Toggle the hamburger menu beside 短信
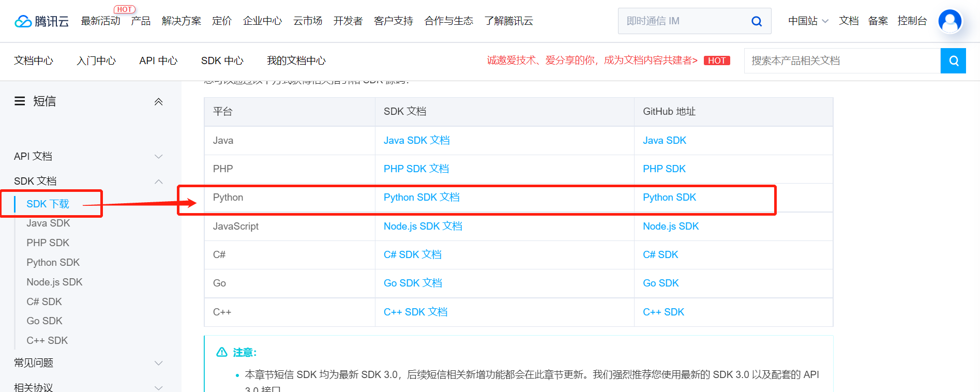The image size is (980, 392). coord(20,101)
